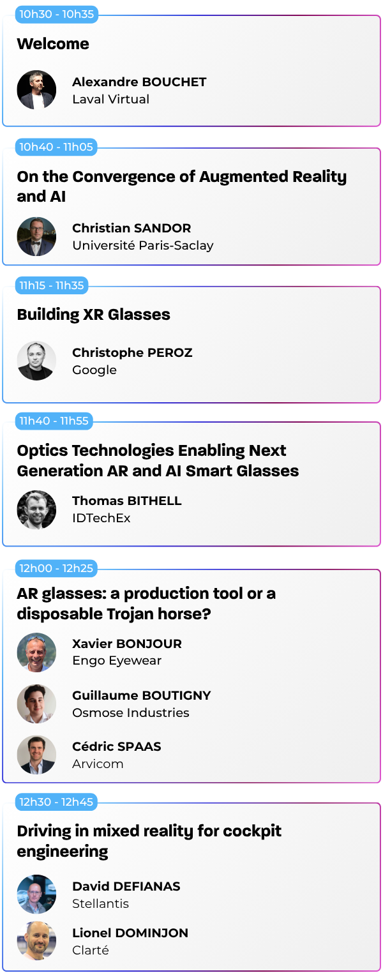Screen dimensions: 383x980
Task: Select Thomas Bithell's profile picture
Action: [x=36, y=509]
